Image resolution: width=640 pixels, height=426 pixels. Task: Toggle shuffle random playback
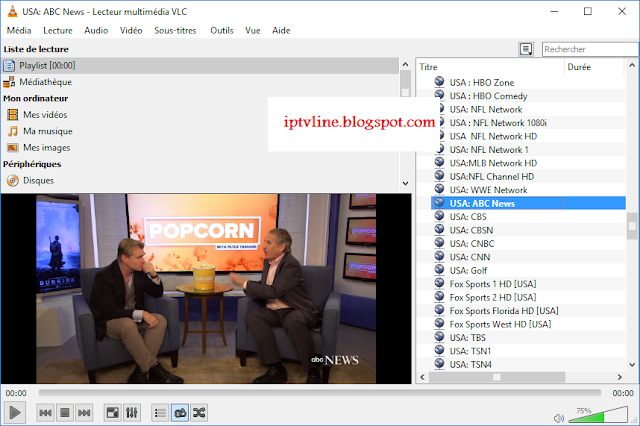coord(199,413)
